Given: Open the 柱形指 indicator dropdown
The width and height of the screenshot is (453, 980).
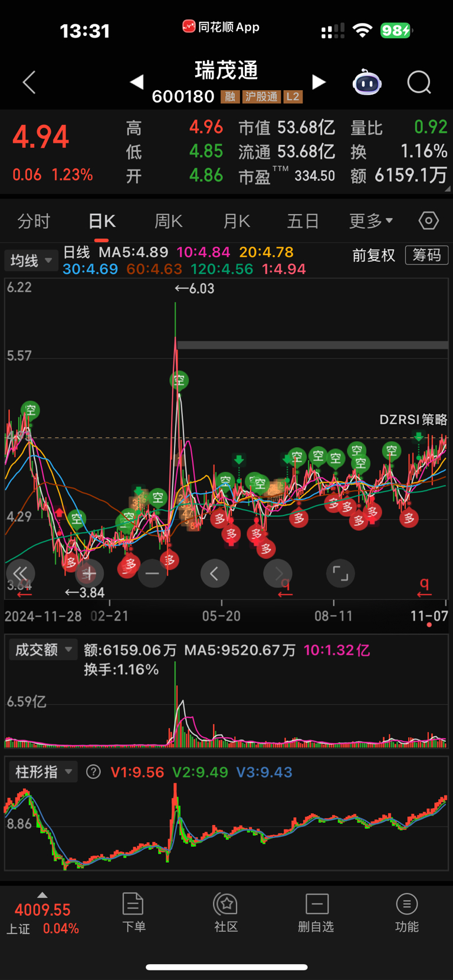Looking at the screenshot, I should (x=43, y=771).
